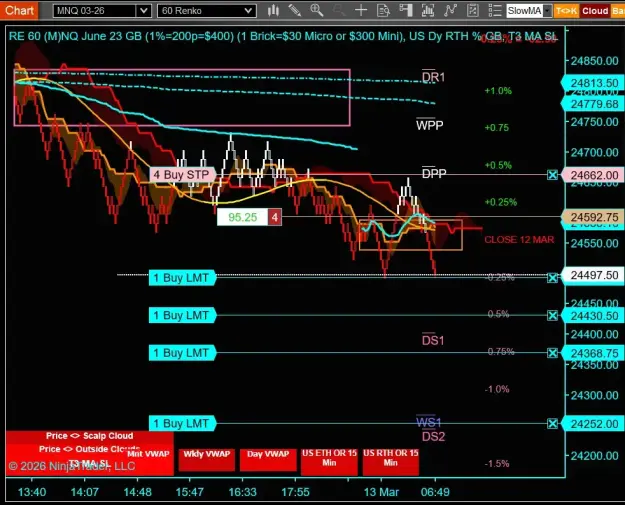Click the MNQ 03-26 instrument field

click(x=95, y=11)
